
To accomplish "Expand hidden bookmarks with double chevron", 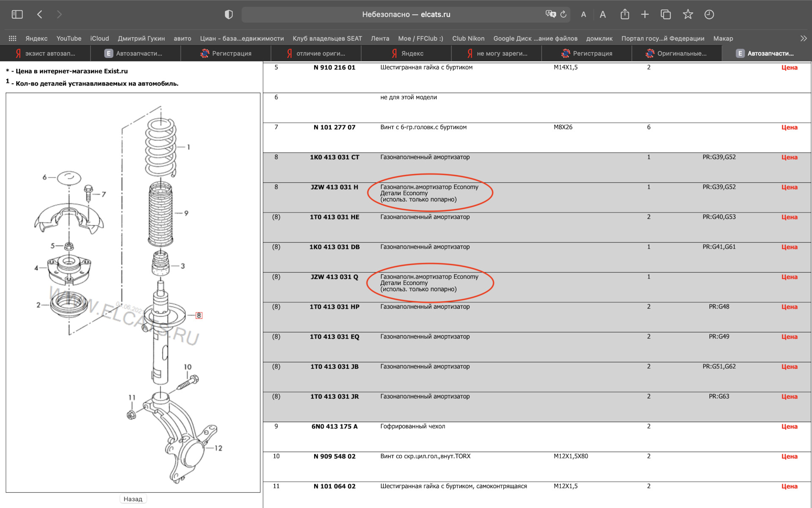I will coord(804,39).
